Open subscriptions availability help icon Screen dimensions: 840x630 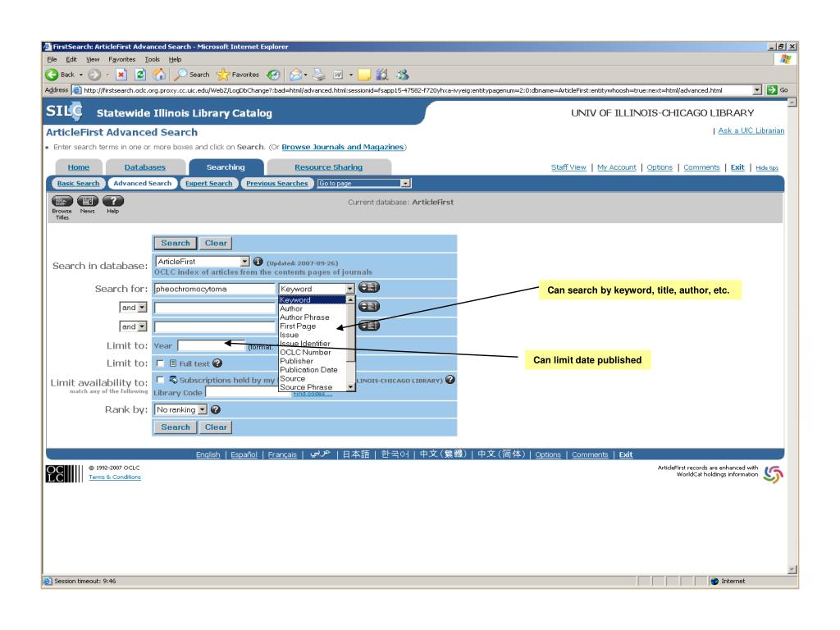pos(450,379)
